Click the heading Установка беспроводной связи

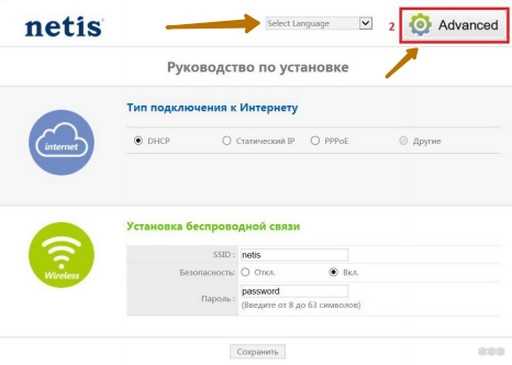click(213, 226)
